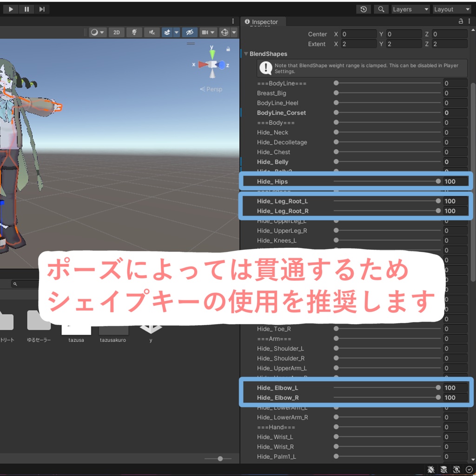
Task: Toggle the 2D view mode
Action: point(117,32)
